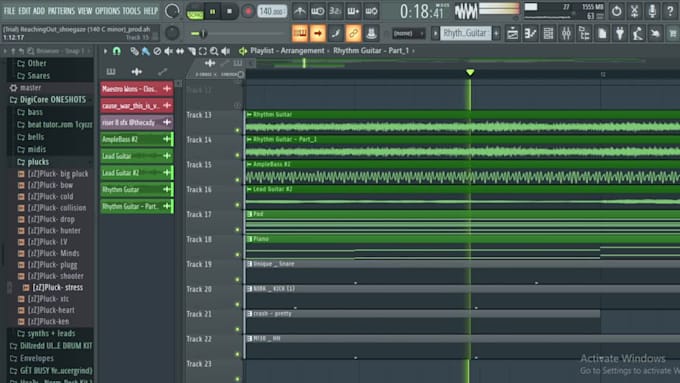
Task: Show audio clips in the picker panel
Action: [137, 72]
